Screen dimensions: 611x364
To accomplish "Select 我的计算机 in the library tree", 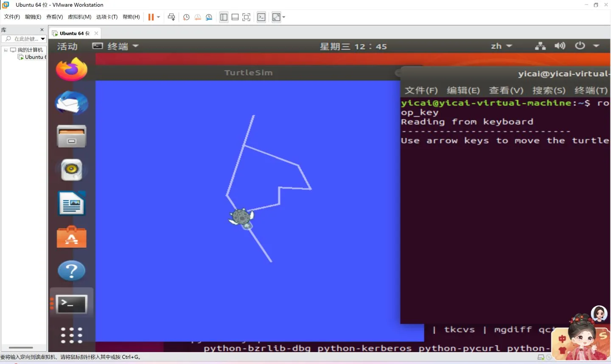I will [x=30, y=50].
